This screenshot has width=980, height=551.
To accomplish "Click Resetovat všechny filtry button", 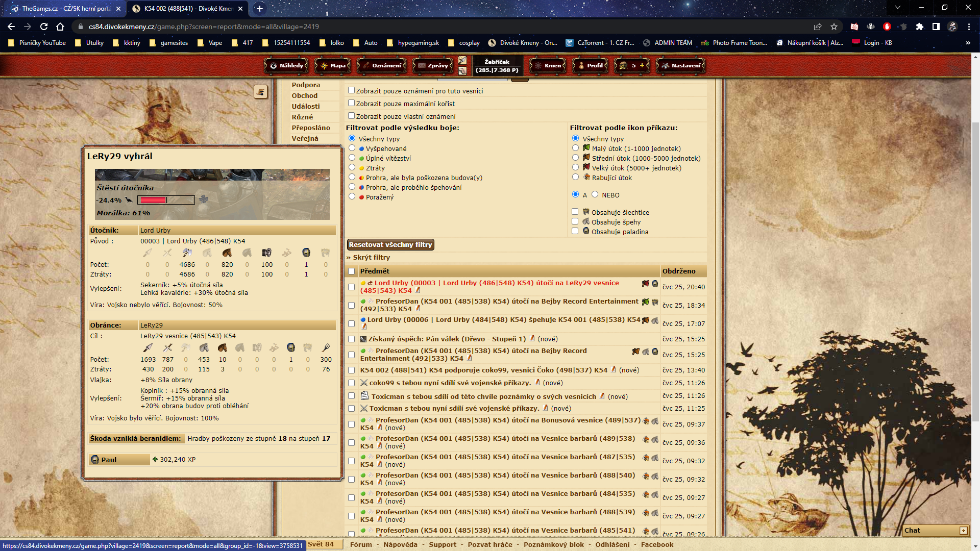I will click(x=390, y=245).
